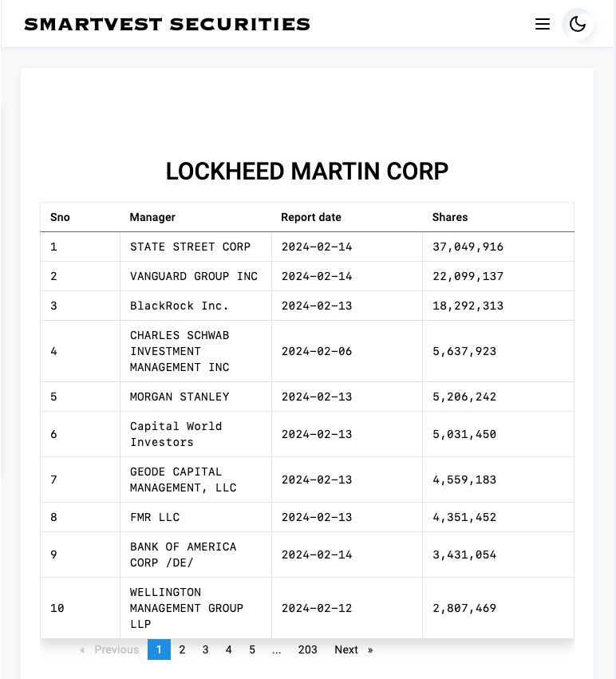Jump to last page 203

[307, 649]
